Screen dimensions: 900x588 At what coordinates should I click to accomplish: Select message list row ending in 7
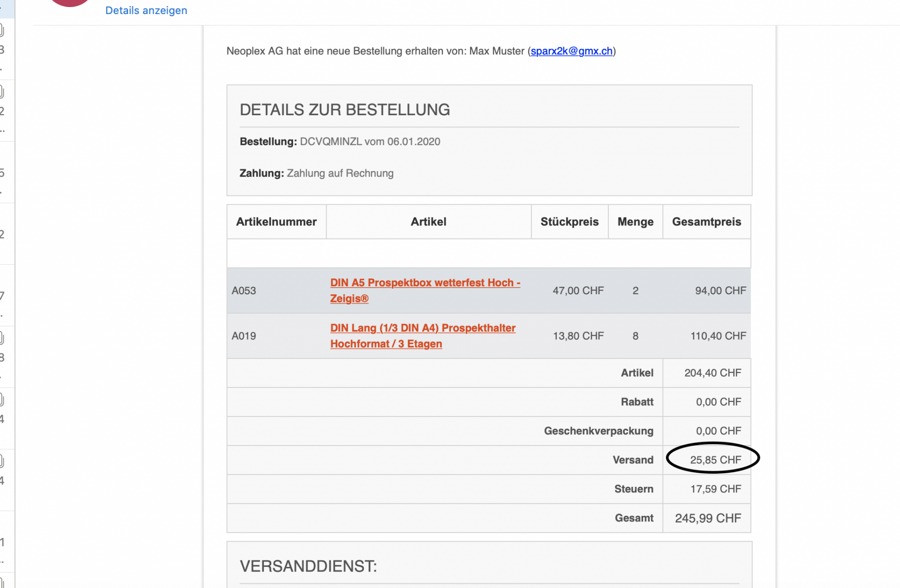tap(7, 295)
